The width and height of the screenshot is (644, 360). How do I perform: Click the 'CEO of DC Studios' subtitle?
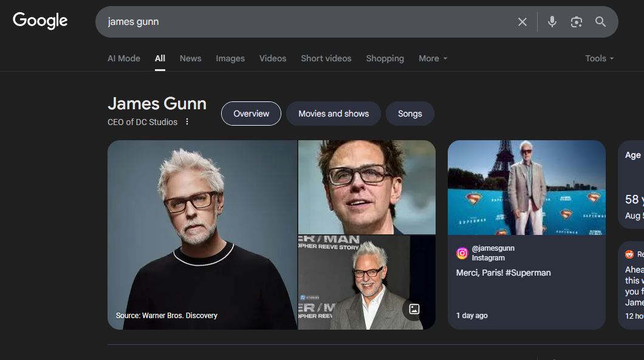point(143,122)
